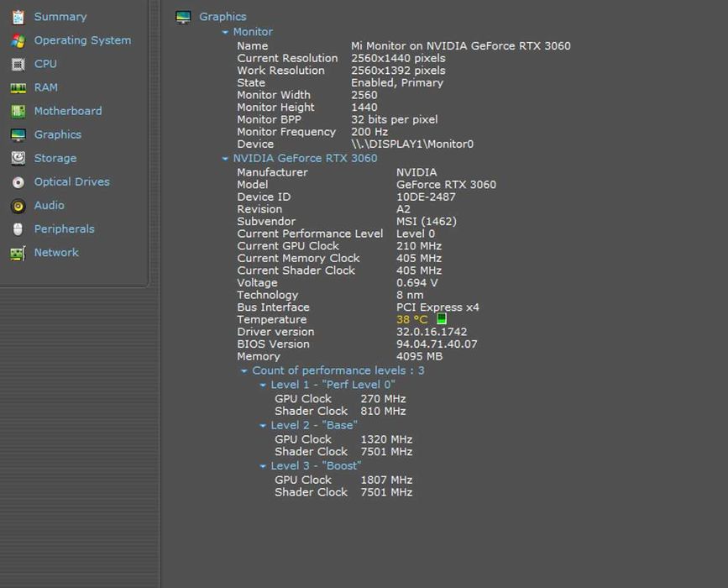Click the Audio speaker icon
Image resolution: width=728 pixels, height=588 pixels.
[x=18, y=206]
